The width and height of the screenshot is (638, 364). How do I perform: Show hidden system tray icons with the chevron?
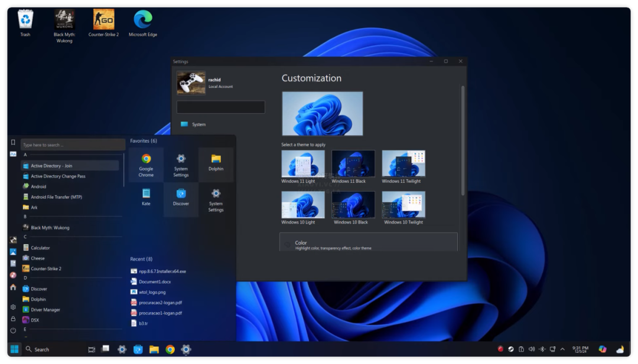(562, 349)
